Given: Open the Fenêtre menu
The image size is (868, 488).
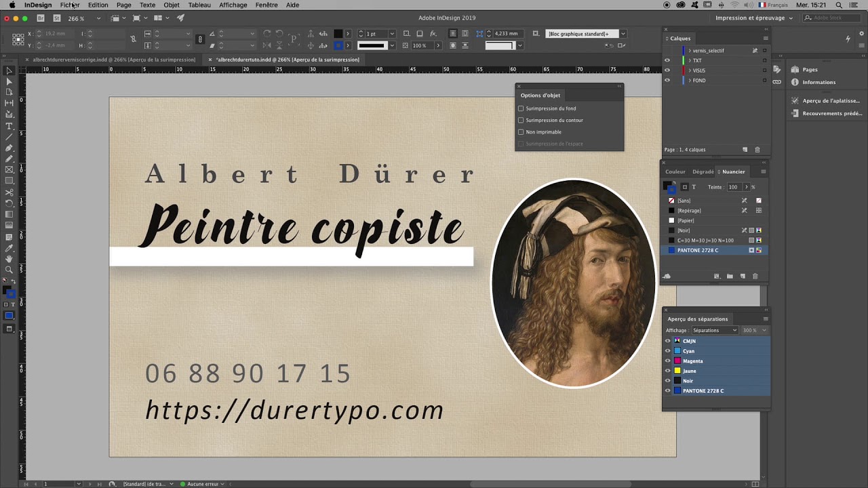Looking at the screenshot, I should click(266, 5).
